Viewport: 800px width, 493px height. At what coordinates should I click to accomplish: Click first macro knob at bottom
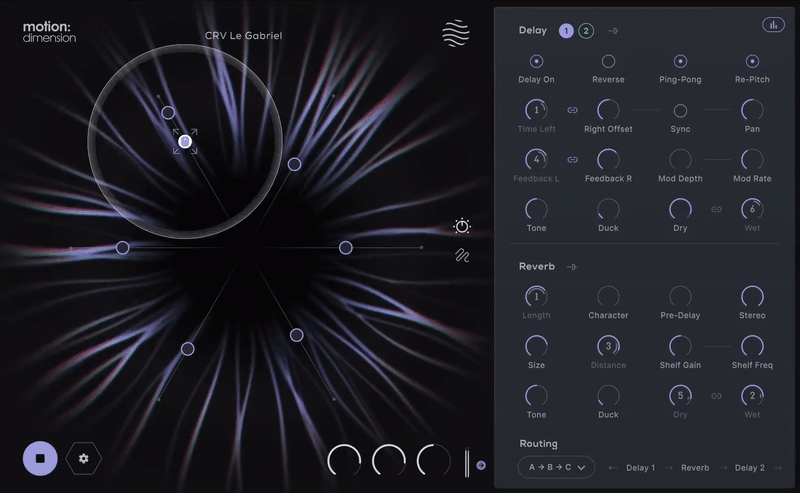click(x=344, y=460)
